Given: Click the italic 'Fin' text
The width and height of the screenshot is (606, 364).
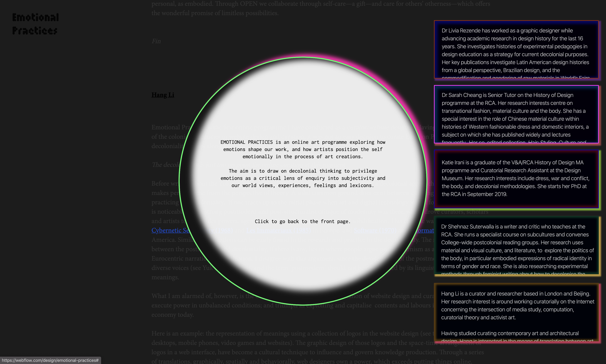Looking at the screenshot, I should [156, 41].
